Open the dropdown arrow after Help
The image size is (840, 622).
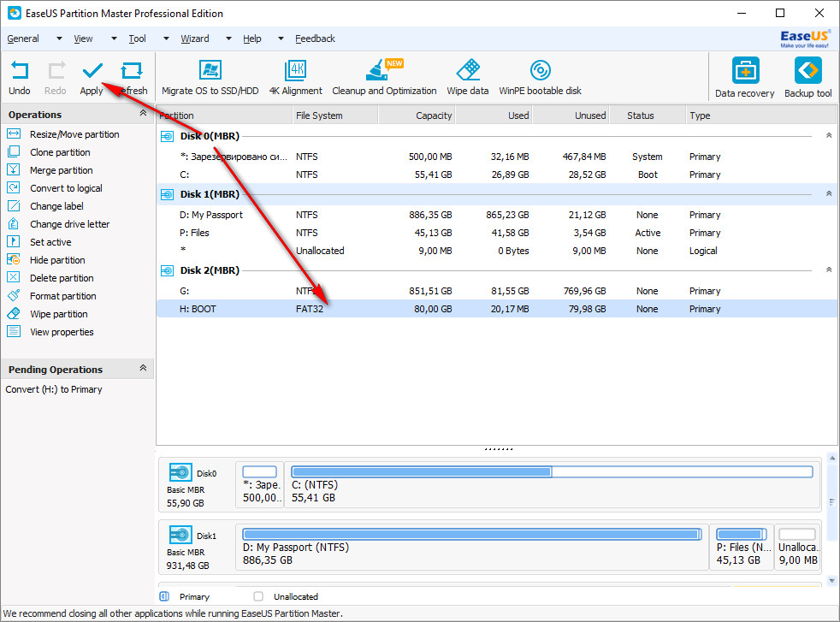281,39
